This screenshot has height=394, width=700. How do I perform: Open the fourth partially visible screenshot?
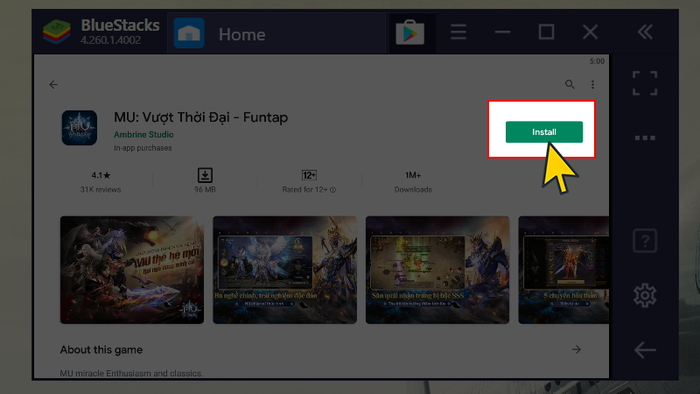563,270
